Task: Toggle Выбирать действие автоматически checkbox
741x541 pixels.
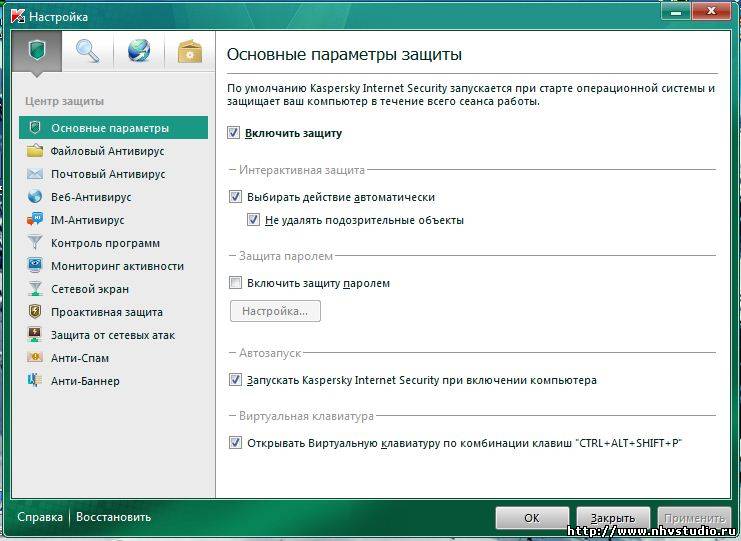Action: pos(235,197)
